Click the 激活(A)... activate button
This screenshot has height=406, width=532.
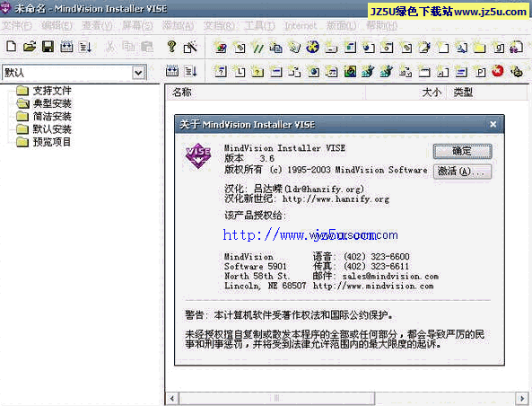click(462, 172)
